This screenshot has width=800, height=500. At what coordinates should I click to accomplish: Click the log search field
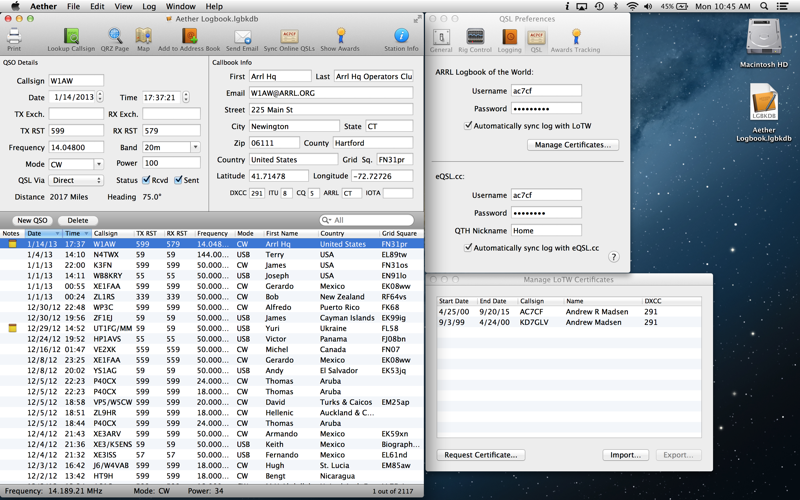370,220
